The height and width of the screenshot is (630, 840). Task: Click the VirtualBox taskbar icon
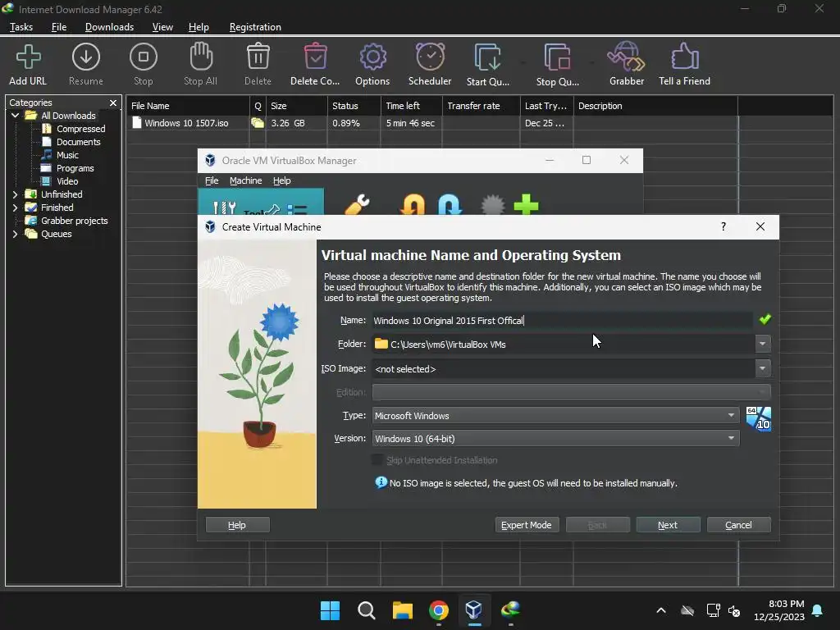pos(474,609)
